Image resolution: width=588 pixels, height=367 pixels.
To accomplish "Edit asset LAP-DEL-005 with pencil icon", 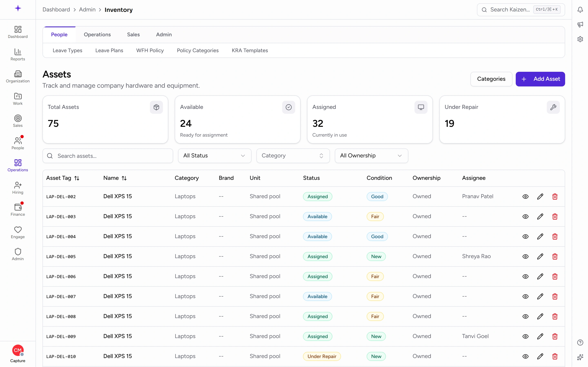I will click(540, 256).
